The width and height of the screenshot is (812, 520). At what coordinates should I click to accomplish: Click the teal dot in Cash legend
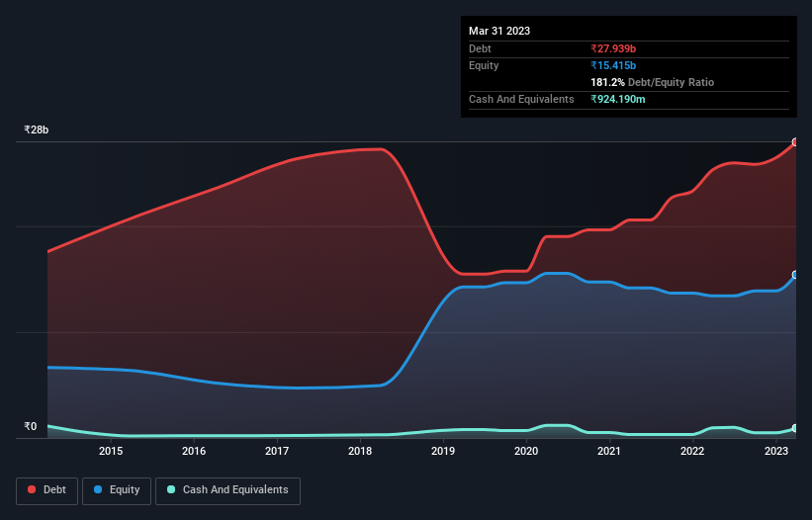[171, 489]
